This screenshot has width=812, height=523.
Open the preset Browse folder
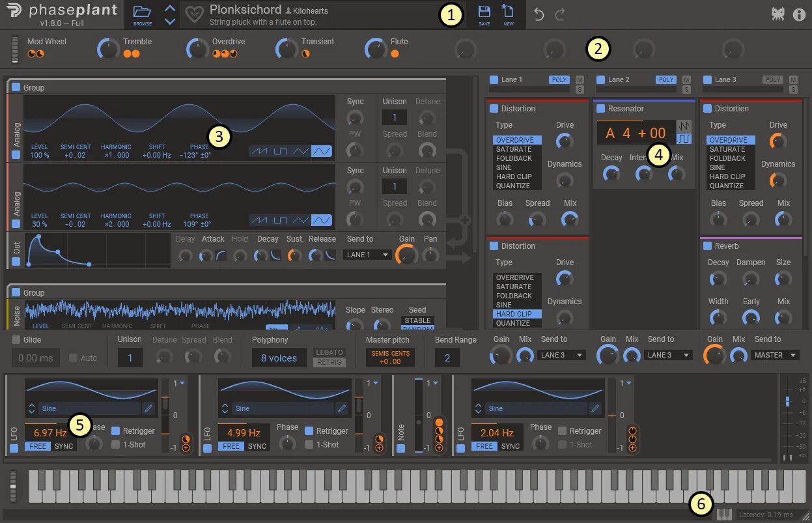pyautogui.click(x=142, y=14)
